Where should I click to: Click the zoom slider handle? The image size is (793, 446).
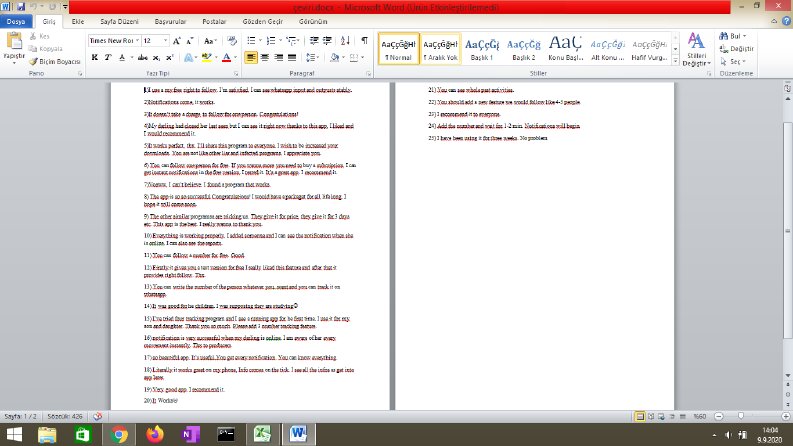(741, 416)
